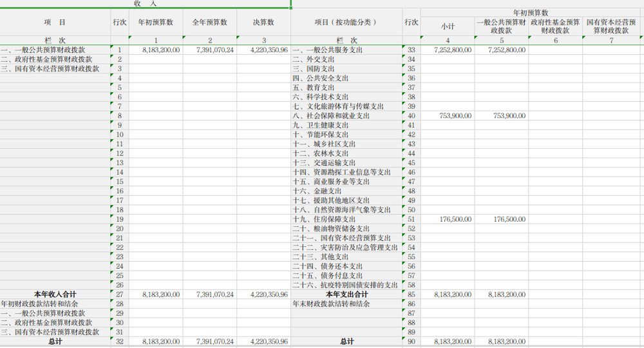Select the right 总计 label in row 90
The height and width of the screenshot is (348, 644).
tap(346, 342)
